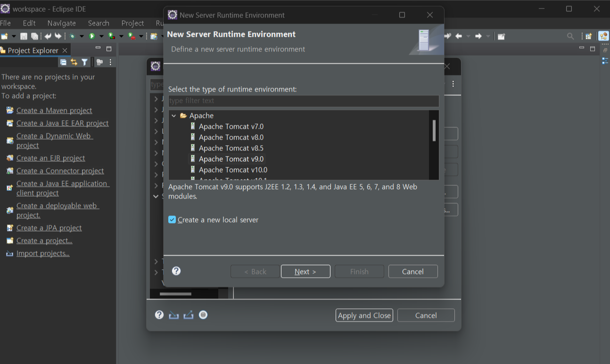This screenshot has height=364, width=610.
Task: Minimize the Project Explorer view
Action: 98,48
